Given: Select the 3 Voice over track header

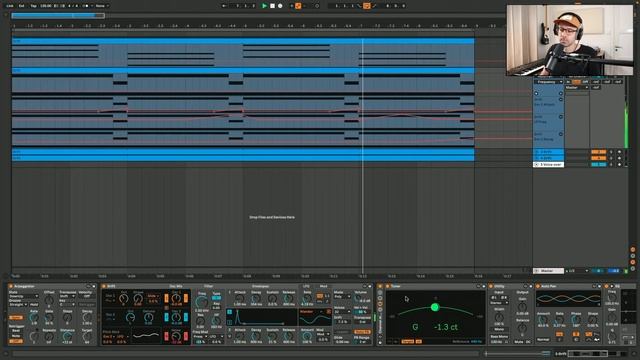Looking at the screenshot, I should click(x=549, y=164).
